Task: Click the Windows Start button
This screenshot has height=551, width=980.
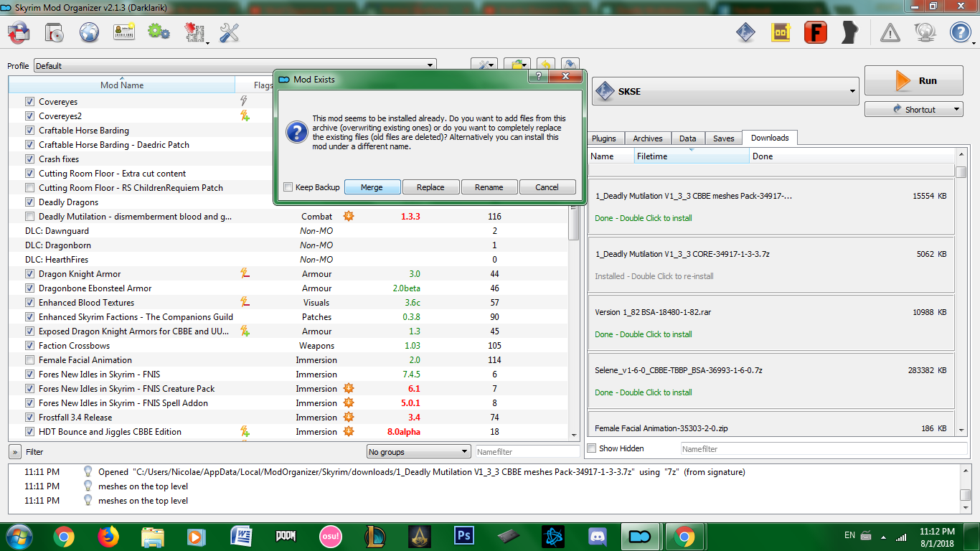Action: point(19,536)
